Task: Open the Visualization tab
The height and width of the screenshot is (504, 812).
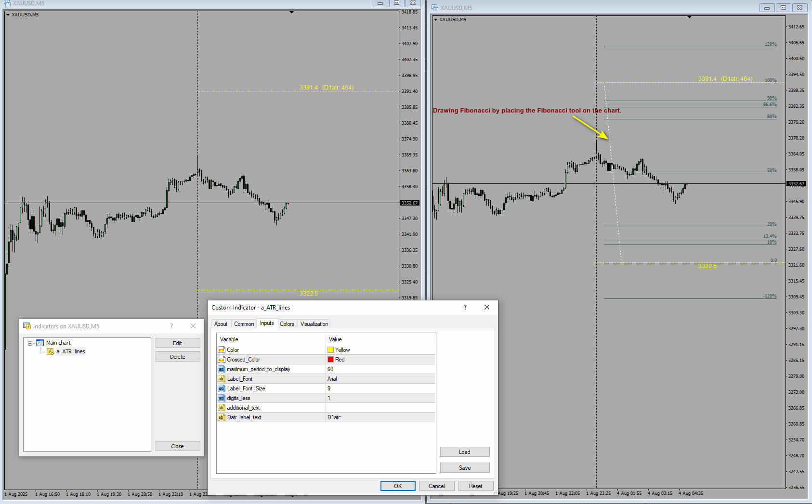Action: [314, 324]
